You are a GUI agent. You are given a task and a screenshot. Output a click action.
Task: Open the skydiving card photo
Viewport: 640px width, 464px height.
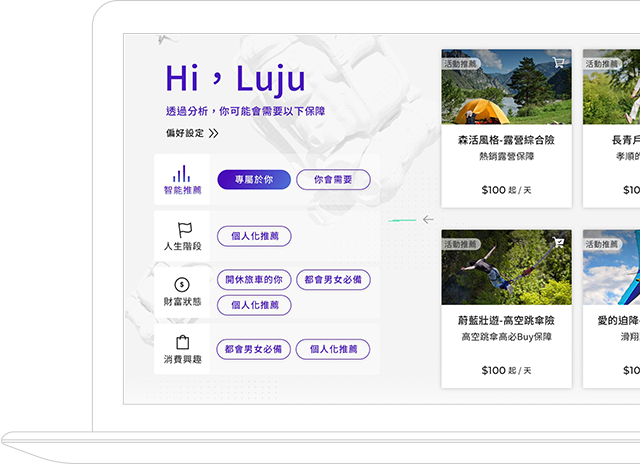(x=507, y=267)
